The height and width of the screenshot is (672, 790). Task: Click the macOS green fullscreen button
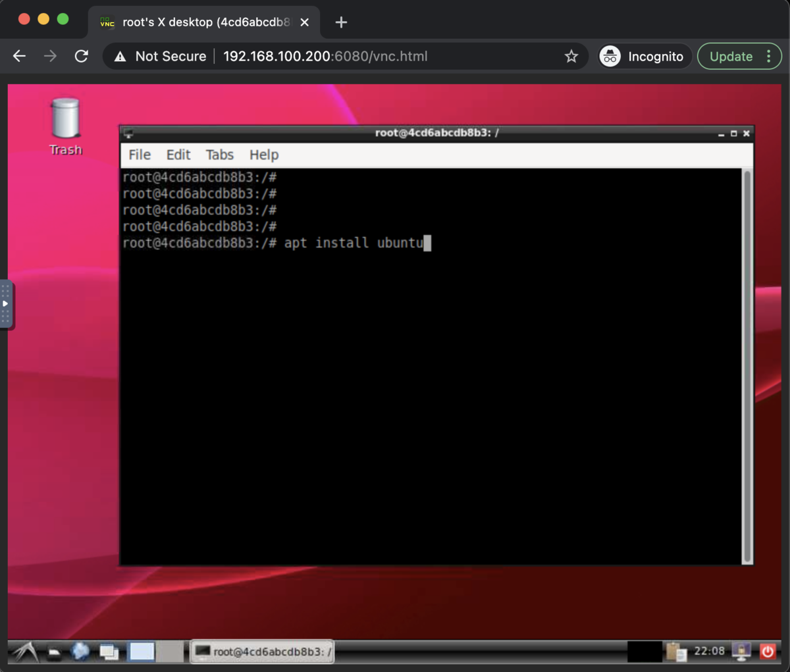[x=63, y=19]
